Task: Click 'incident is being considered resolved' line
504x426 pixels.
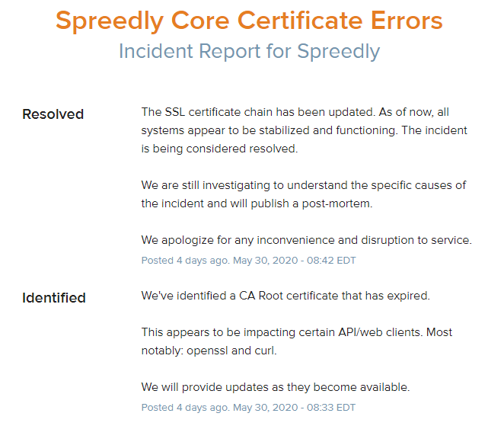Action: point(219,149)
